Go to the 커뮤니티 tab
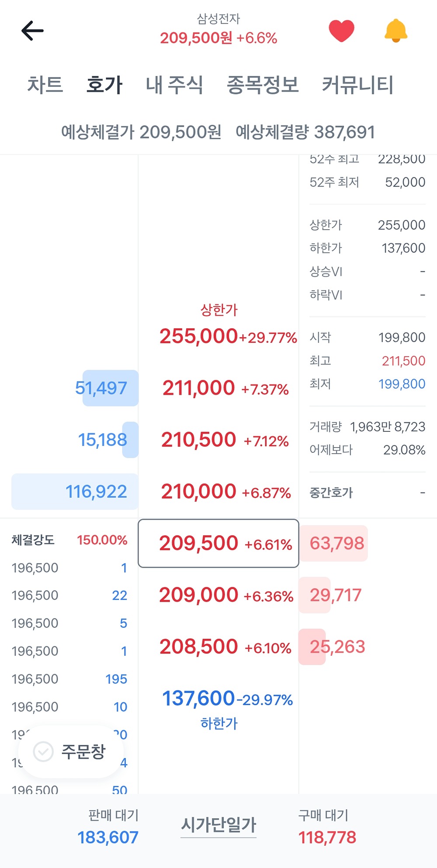Viewport: 437px width, 868px height. pyautogui.click(x=357, y=85)
